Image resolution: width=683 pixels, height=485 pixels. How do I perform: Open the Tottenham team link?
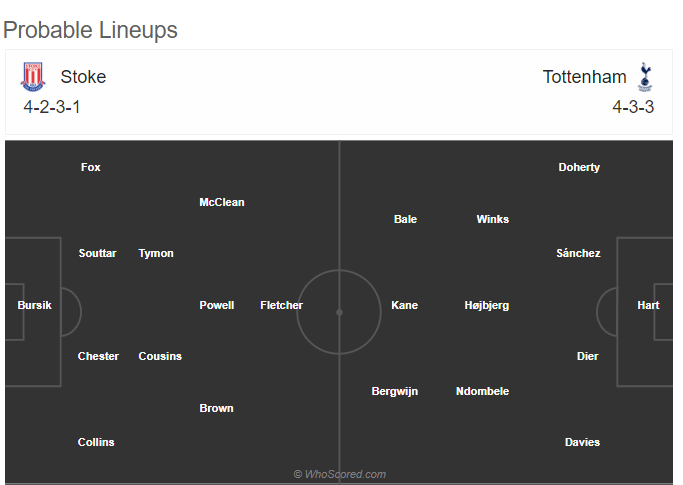click(584, 77)
